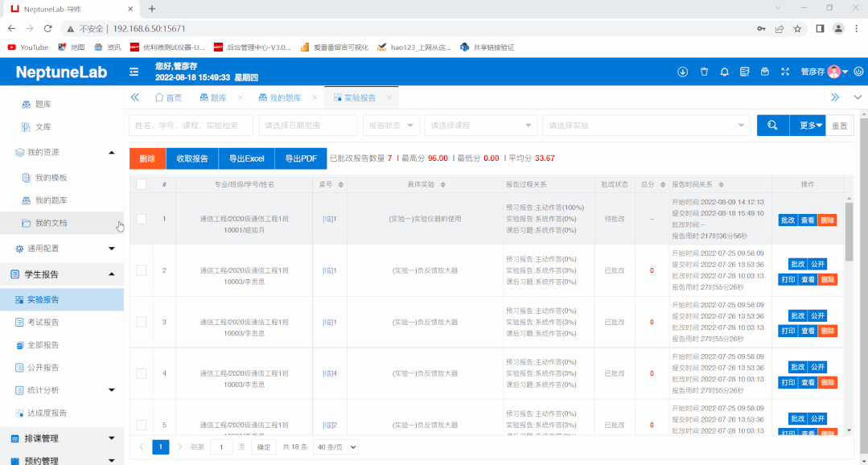Click the mail inbox icon in header
The width and height of the screenshot is (868, 465).
(765, 72)
